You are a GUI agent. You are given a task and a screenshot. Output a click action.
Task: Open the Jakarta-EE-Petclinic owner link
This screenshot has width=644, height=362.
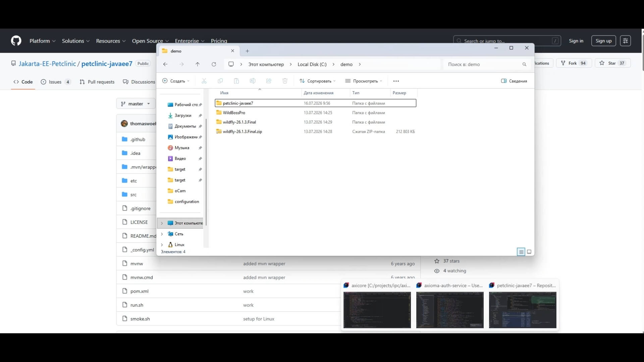coord(47,64)
